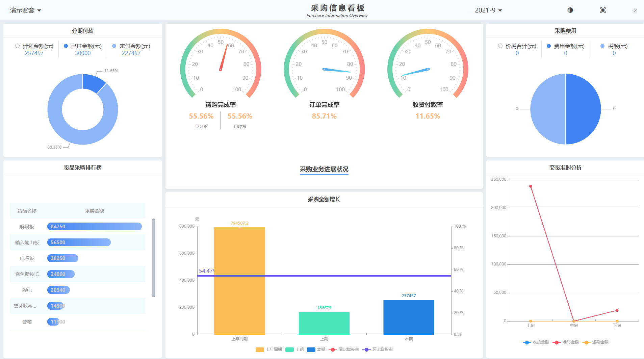Screen dimensions: 644x359
Task: Click the 交货准时分析 panel title
Action: (566, 168)
